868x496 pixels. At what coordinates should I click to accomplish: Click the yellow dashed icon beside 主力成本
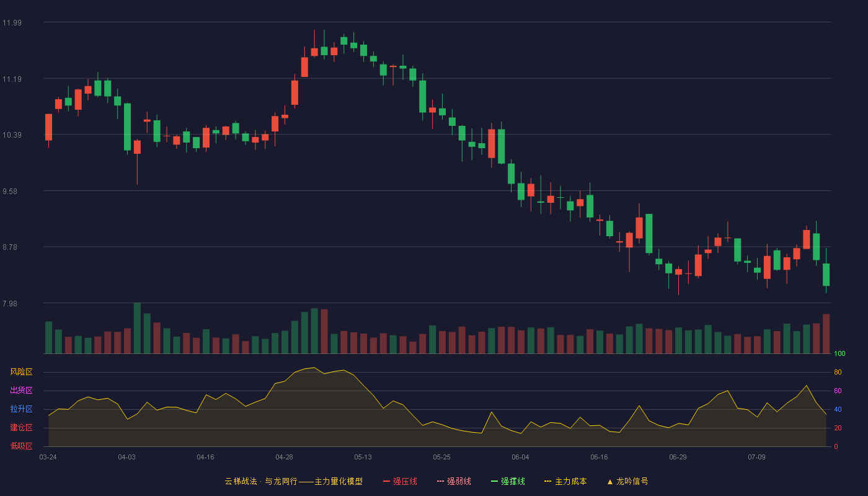548,481
